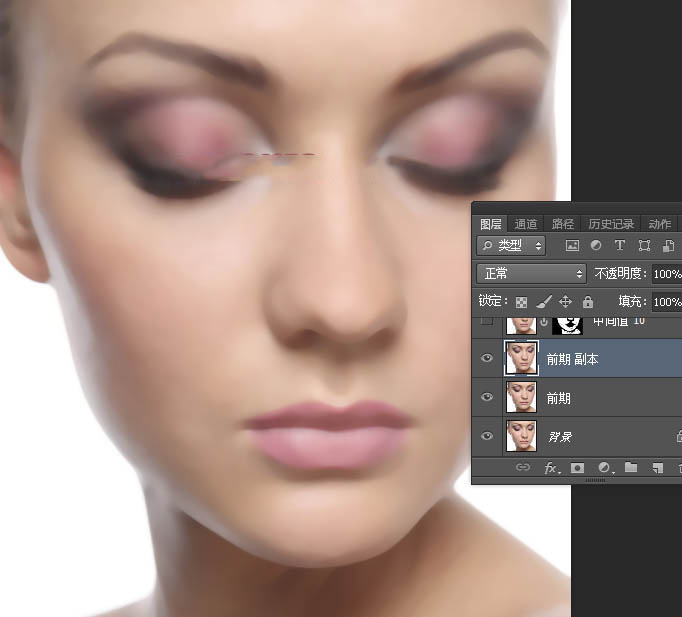Click the pixel layer filter icon

coord(572,246)
